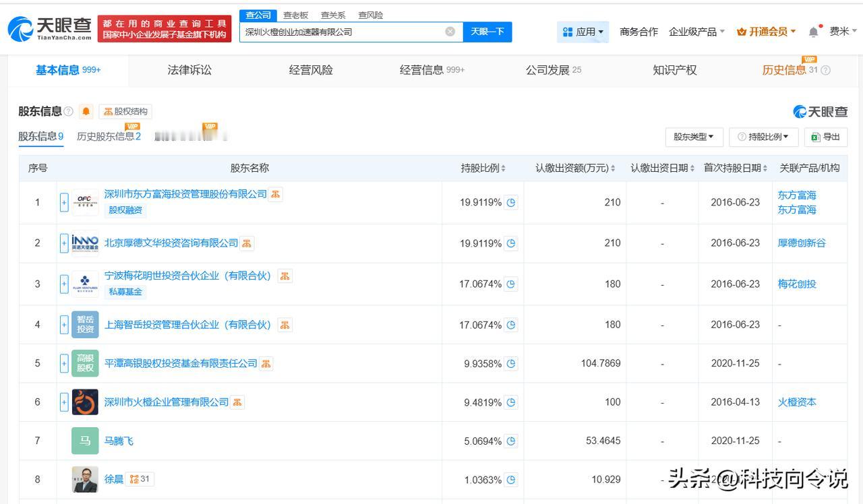The height and width of the screenshot is (504, 863).
Task: Open equity structure icon for 深圳市东方富海投资管理
Action: pyautogui.click(x=276, y=194)
